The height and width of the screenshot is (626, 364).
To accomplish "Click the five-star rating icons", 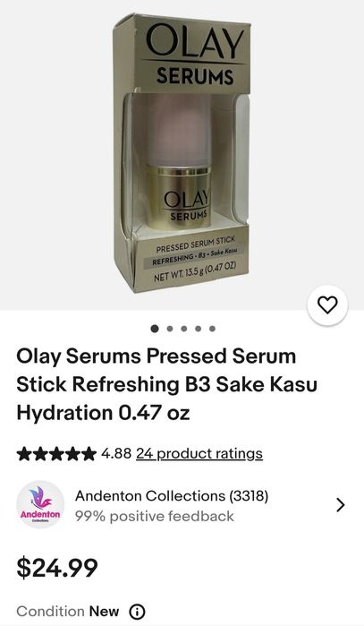I will pos(56,454).
